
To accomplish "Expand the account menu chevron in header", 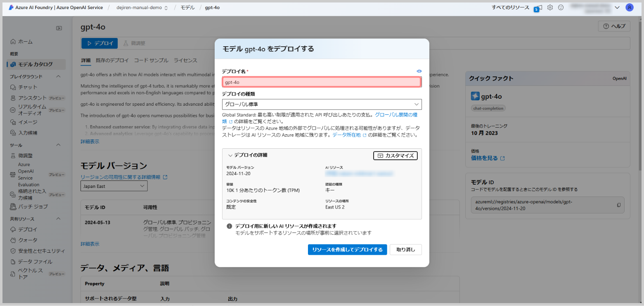I will point(617,7).
